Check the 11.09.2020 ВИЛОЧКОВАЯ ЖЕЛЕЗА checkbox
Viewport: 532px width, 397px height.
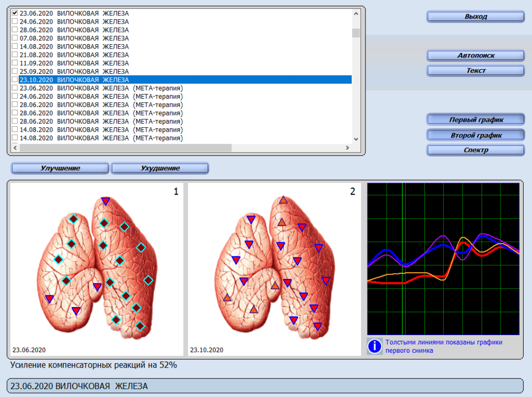tap(15, 63)
